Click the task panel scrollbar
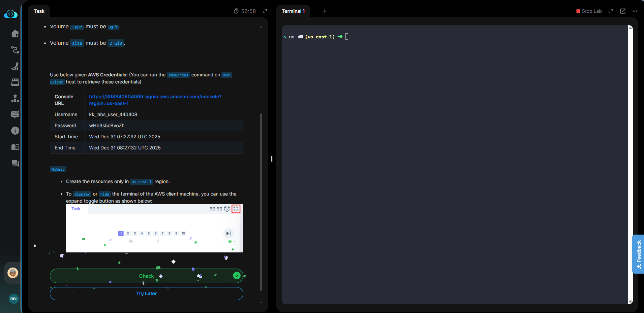The height and width of the screenshot is (313, 644). tap(261, 202)
